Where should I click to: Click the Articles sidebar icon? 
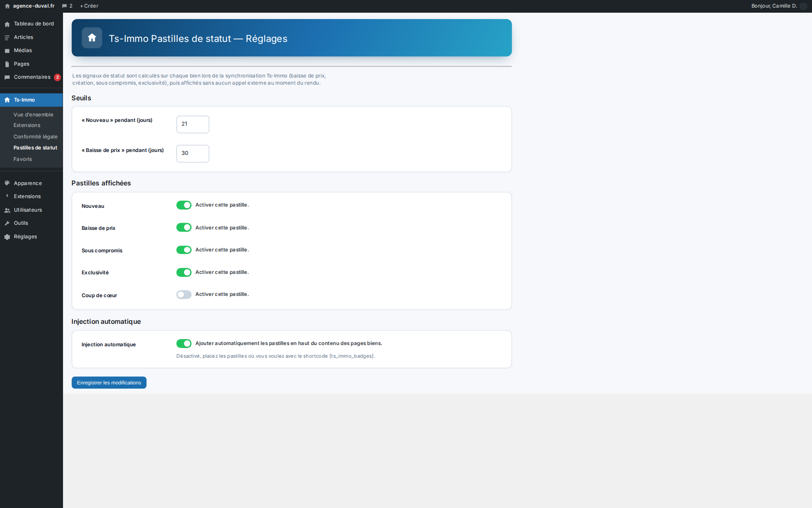pos(7,38)
